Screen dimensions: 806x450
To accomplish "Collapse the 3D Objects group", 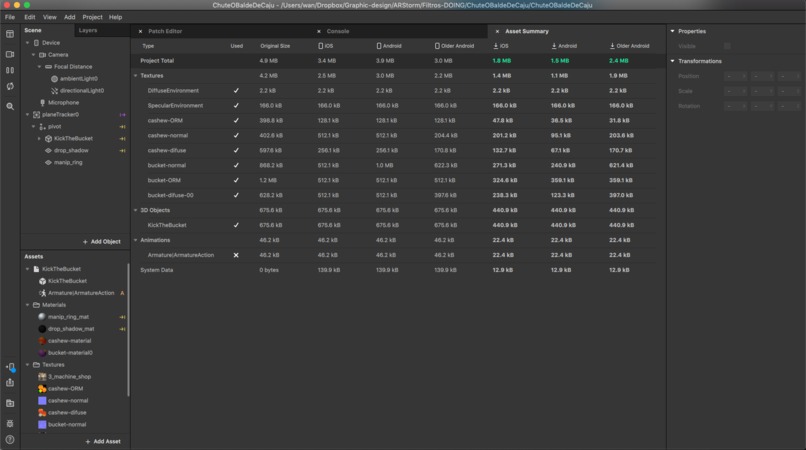I will (136, 210).
